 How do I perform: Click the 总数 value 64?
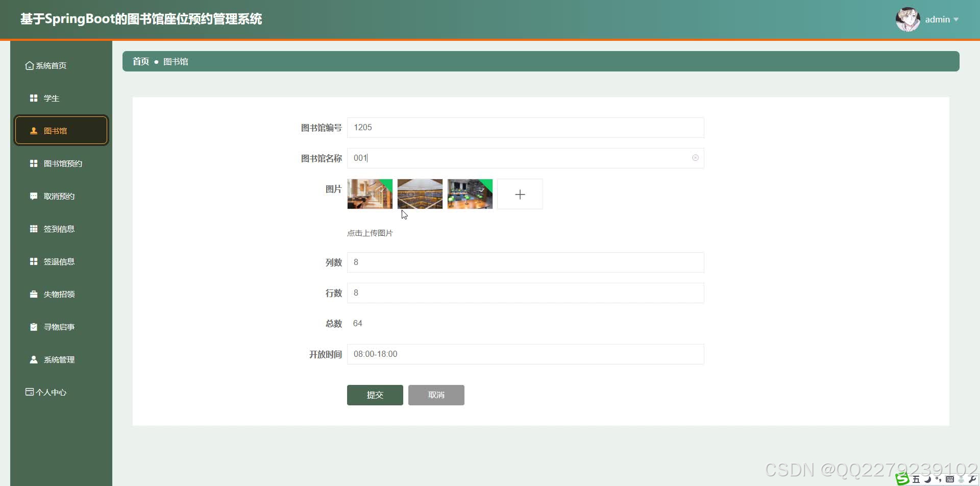(x=358, y=324)
